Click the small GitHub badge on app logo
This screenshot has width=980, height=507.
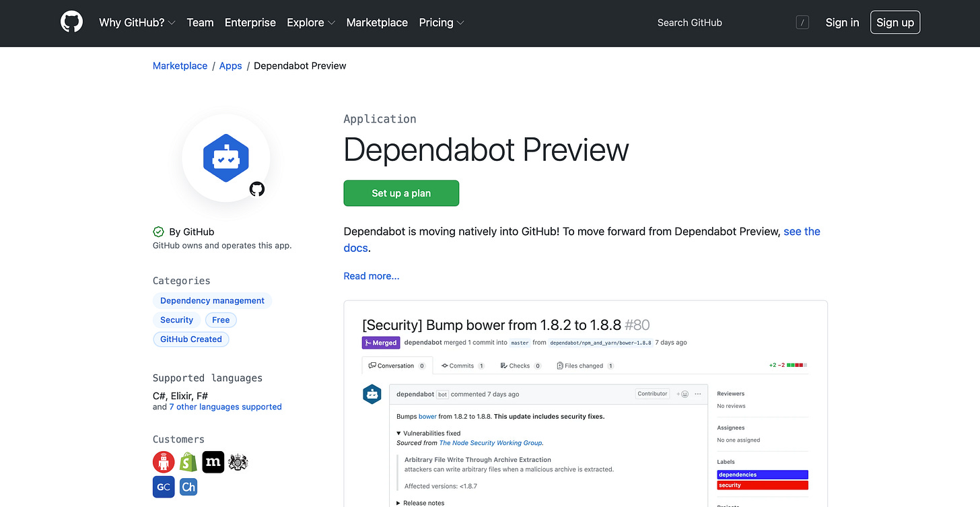[257, 189]
